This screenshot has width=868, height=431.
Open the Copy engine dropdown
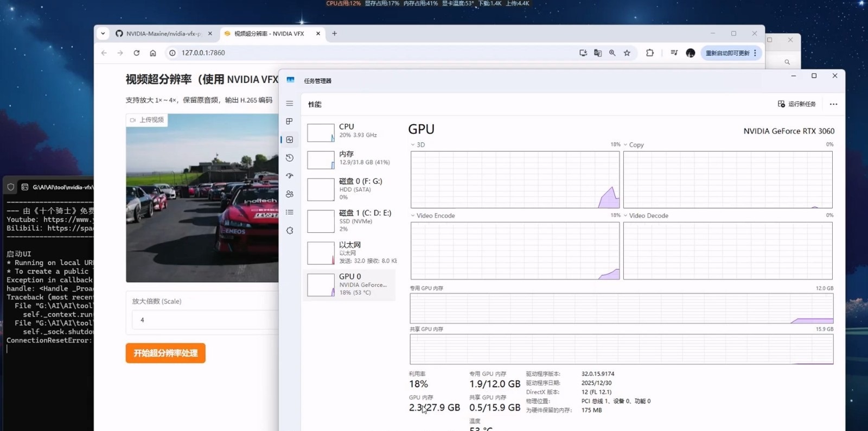coord(626,145)
